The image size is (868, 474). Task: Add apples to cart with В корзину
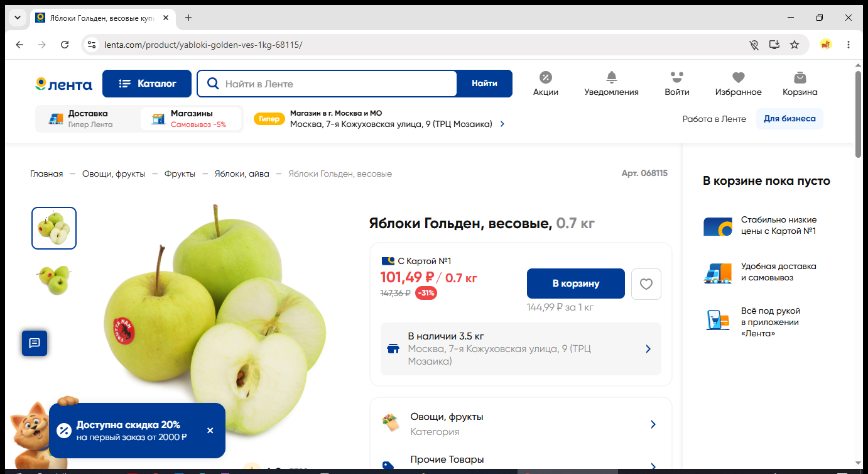tap(576, 284)
